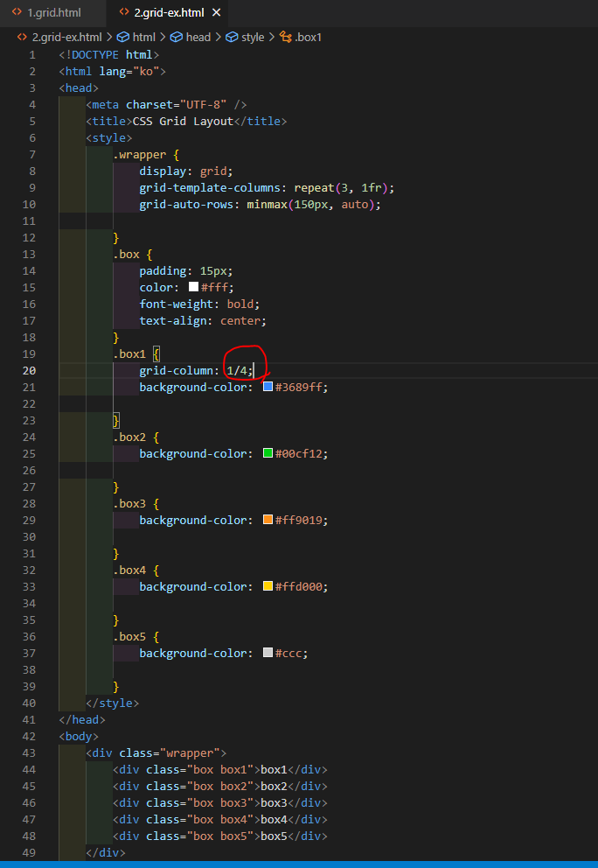The height and width of the screenshot is (868, 598).
Task: Click the repeat function on line 9
Action: coord(314,187)
